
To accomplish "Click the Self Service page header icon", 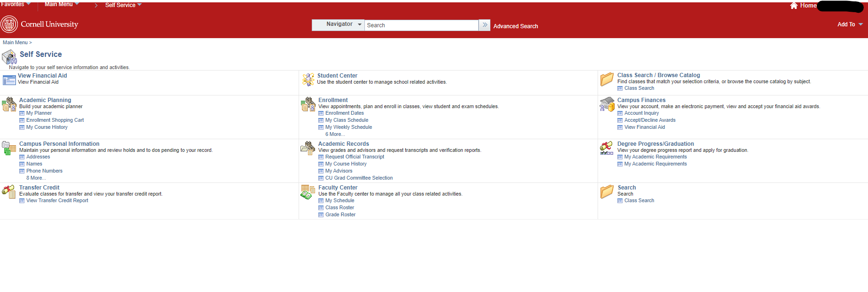I will pyautogui.click(x=9, y=57).
